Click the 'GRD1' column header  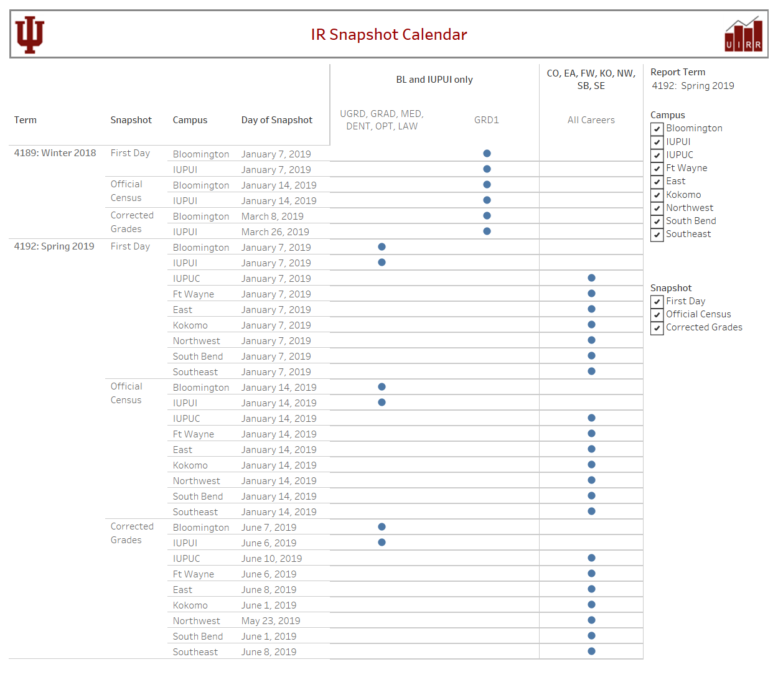(487, 120)
